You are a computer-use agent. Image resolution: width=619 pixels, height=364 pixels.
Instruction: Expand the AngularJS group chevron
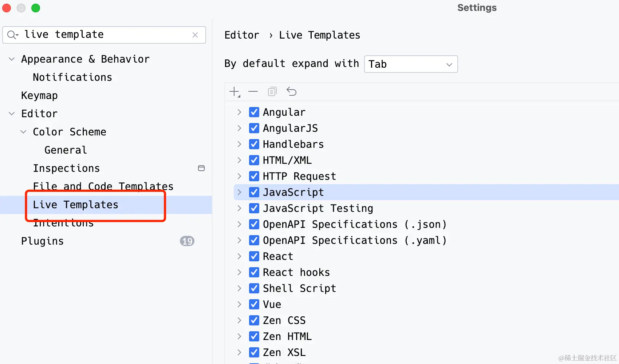(x=239, y=128)
